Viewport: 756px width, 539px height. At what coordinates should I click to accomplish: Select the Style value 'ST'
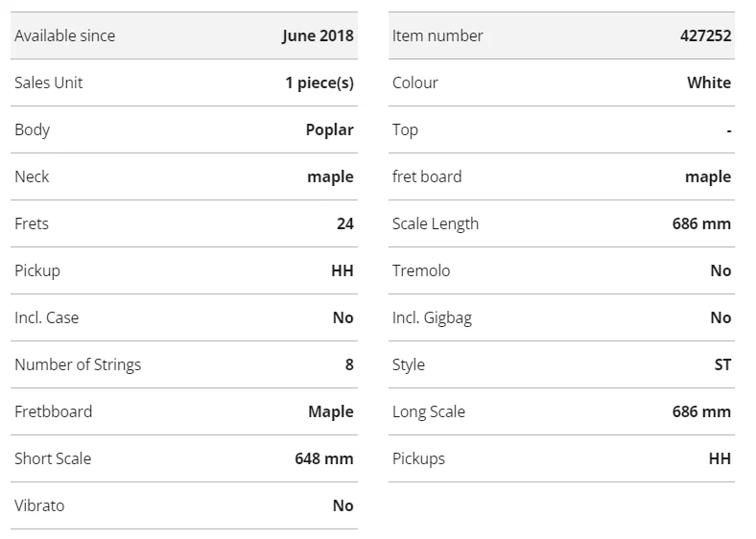[722, 364]
